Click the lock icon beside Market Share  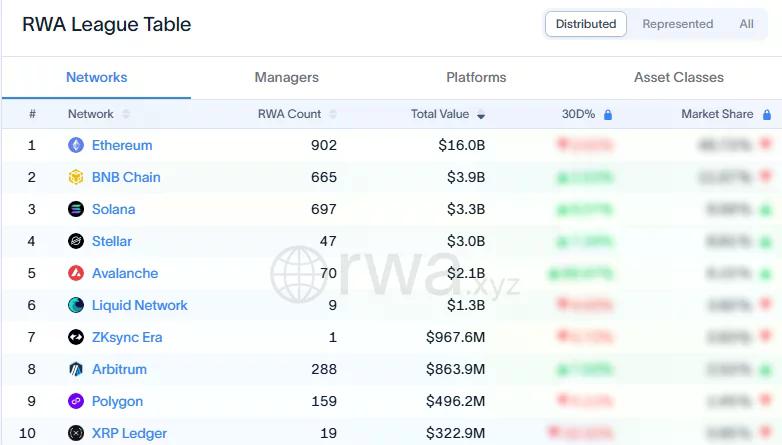[x=767, y=115]
